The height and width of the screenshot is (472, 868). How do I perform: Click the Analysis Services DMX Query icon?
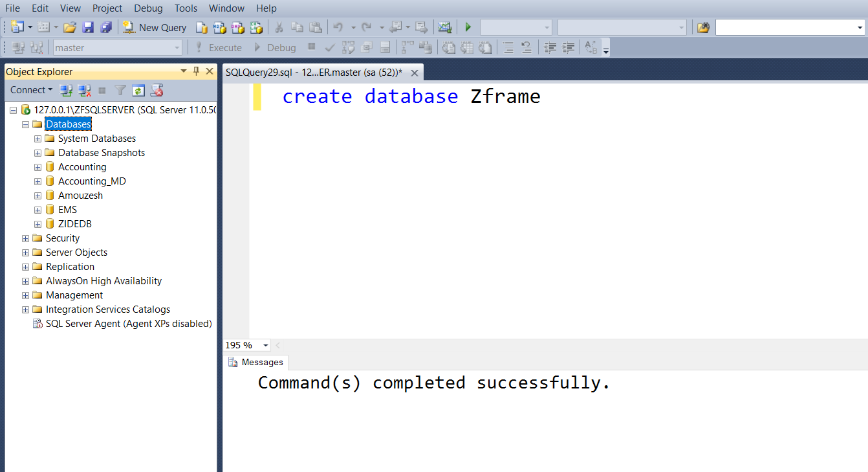pos(238,27)
